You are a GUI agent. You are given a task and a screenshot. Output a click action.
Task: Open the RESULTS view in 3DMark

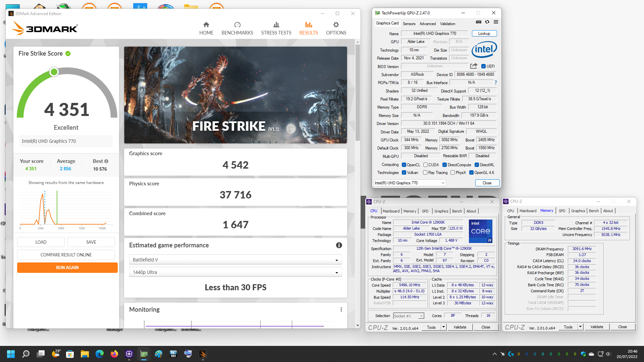point(309,28)
